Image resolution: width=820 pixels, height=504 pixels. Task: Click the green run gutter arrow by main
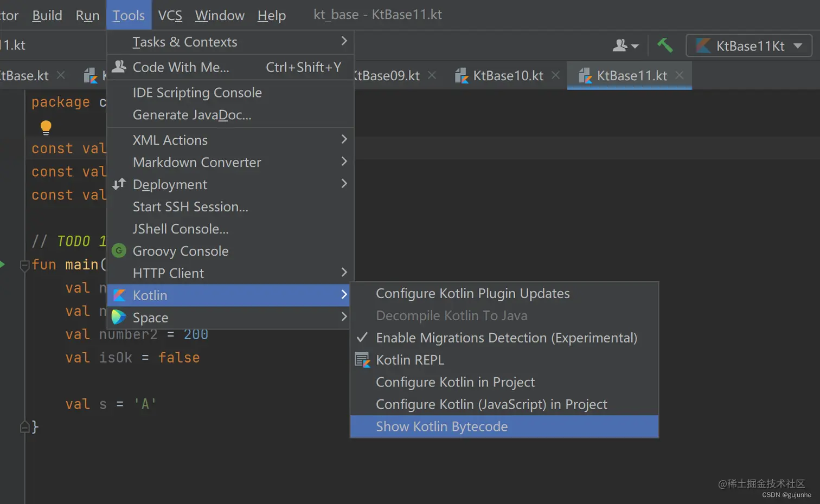[2, 264]
